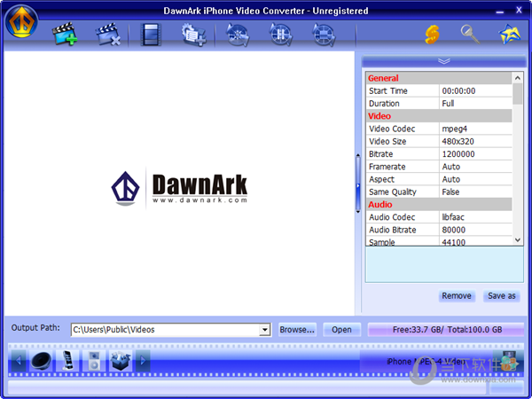This screenshot has height=399, width=532.
Task: Click the Bitrate value 1200000
Action: click(x=475, y=154)
